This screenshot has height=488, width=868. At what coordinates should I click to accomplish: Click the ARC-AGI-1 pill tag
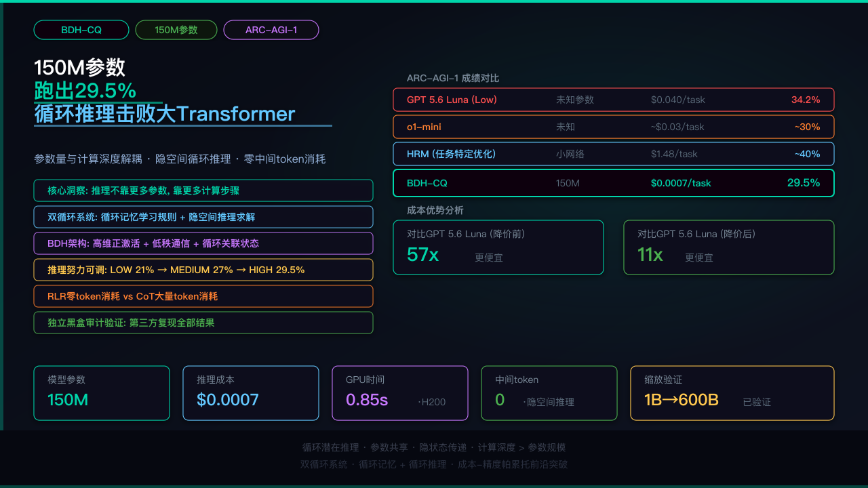pyautogui.click(x=271, y=30)
